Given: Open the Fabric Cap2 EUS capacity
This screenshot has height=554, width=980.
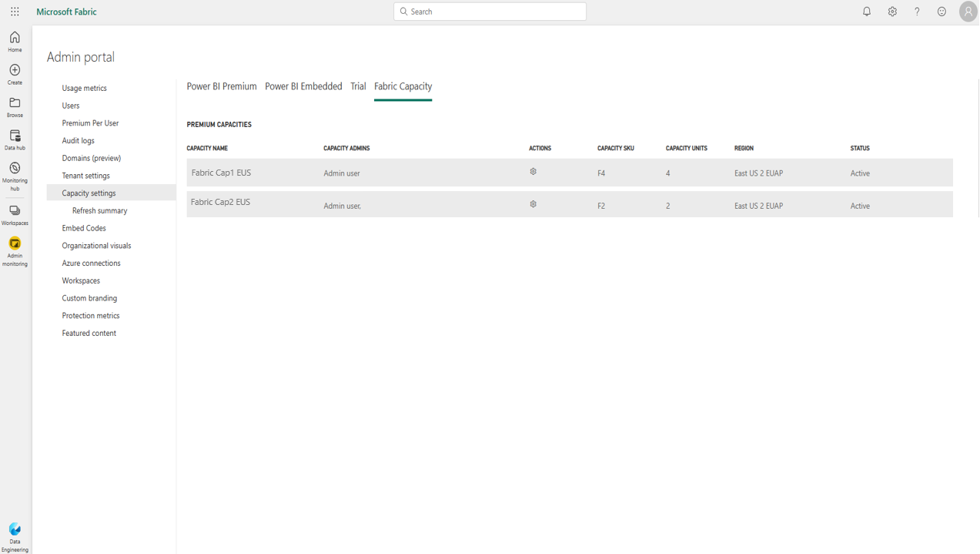Looking at the screenshot, I should coord(220,202).
